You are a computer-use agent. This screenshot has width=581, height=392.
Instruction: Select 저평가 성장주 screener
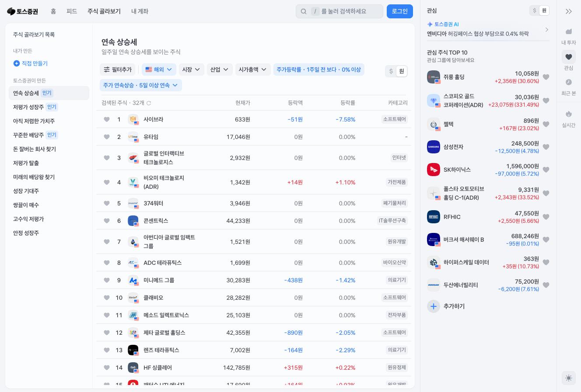click(49, 107)
